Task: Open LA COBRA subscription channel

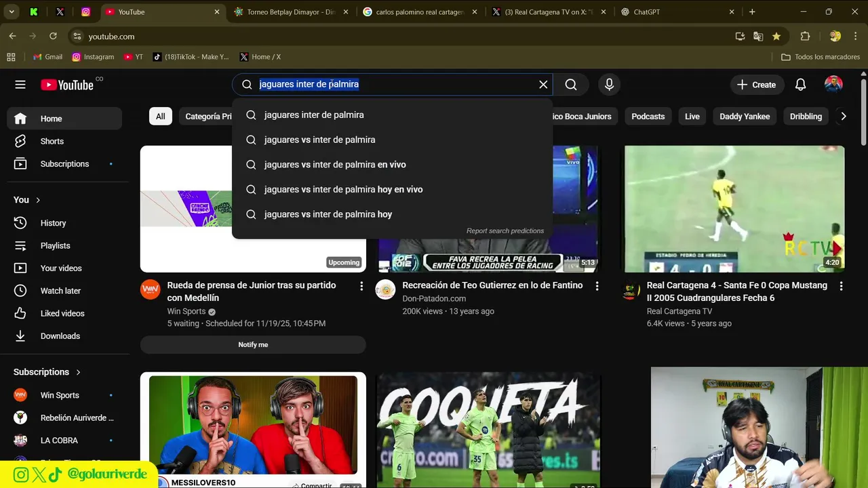Action: pyautogui.click(x=64, y=441)
